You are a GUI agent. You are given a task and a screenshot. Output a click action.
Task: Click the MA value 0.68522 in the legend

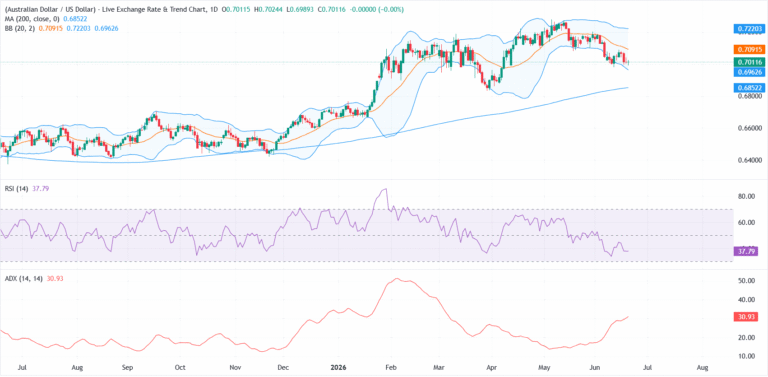click(74, 19)
